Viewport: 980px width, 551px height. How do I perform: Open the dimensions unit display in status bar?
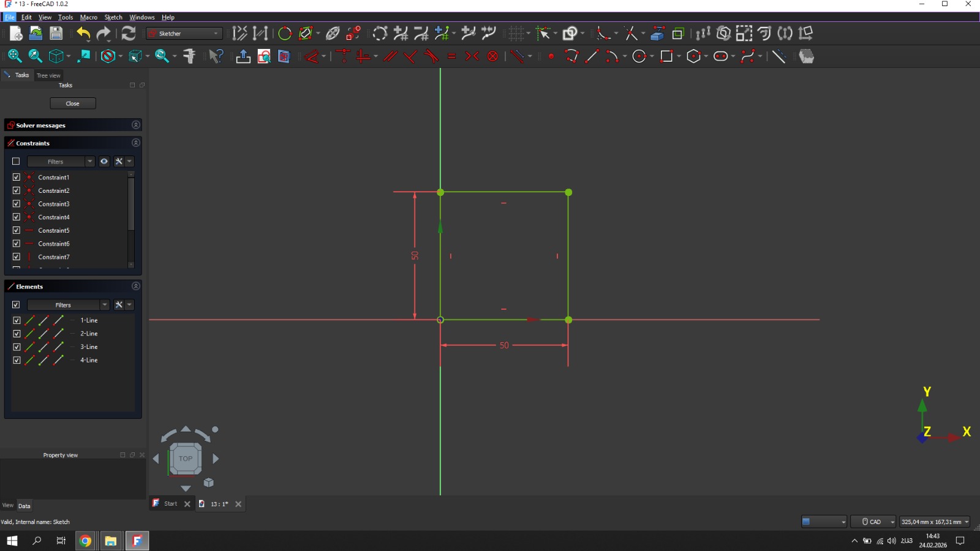pyautogui.click(x=935, y=522)
